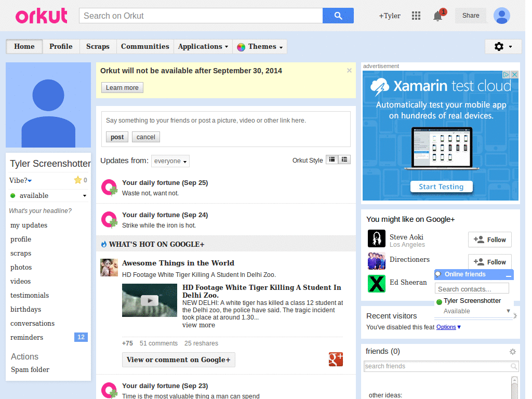This screenshot has height=399, width=532.
Task: Click Directioners profile picture
Action: point(377,261)
